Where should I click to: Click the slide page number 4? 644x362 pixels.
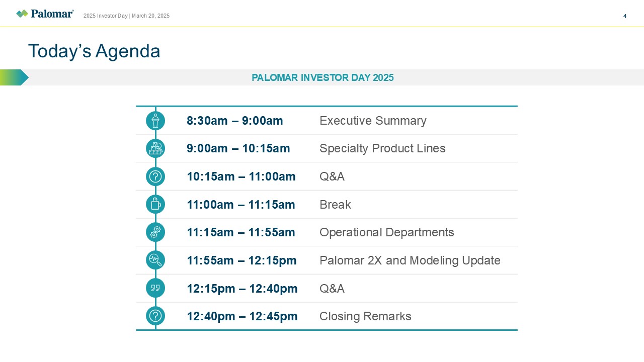coord(625,16)
